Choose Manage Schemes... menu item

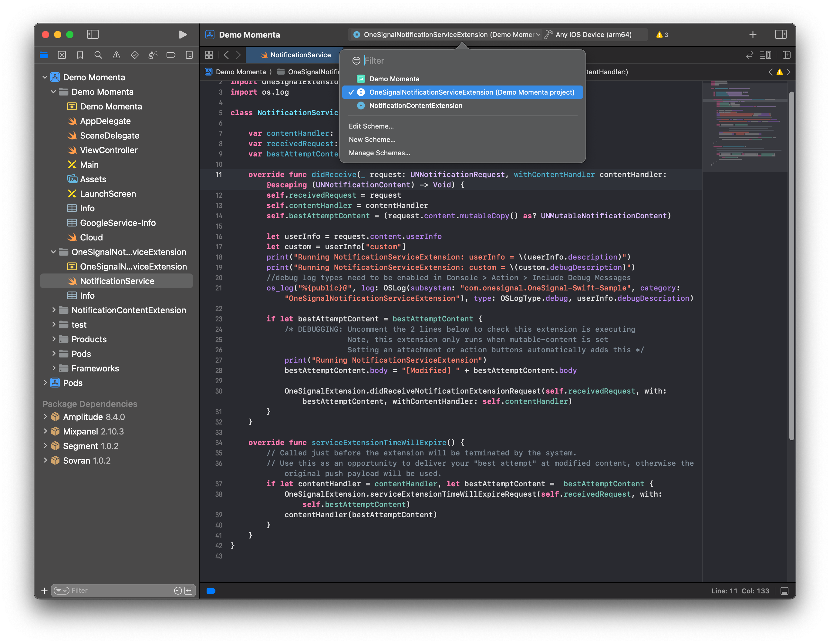coord(379,153)
